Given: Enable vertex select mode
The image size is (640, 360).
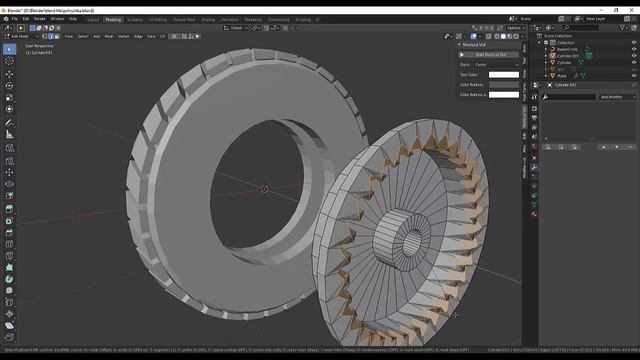Looking at the screenshot, I should [x=44, y=36].
